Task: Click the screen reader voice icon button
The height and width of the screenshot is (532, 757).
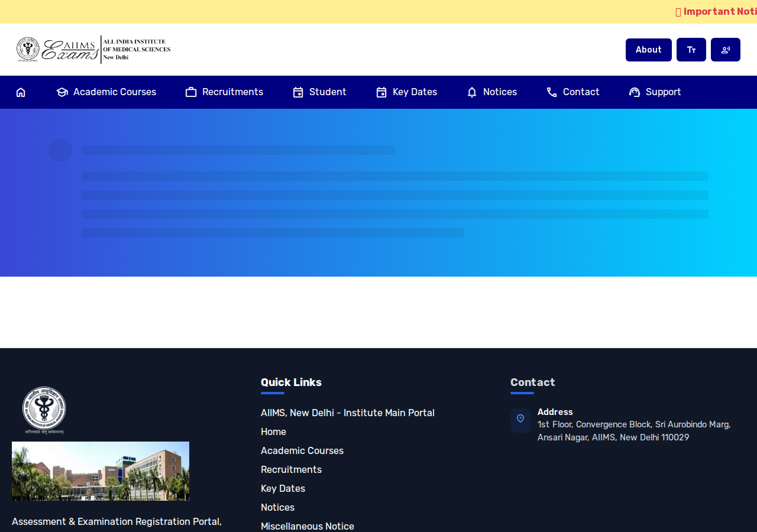Action: coord(726,50)
